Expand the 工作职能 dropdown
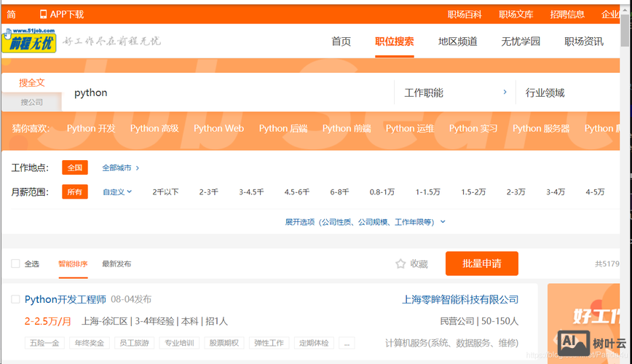Screen dimensions: 632x364 click(455, 92)
